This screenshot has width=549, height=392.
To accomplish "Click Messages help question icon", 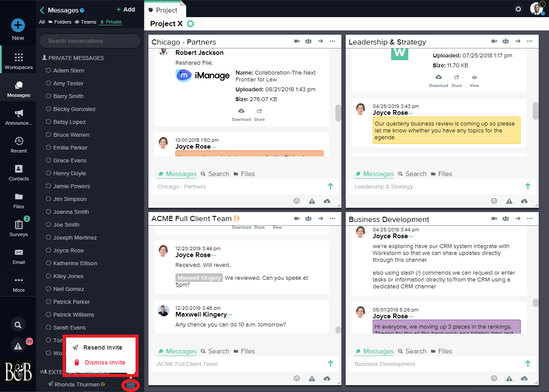I will 82,10.
